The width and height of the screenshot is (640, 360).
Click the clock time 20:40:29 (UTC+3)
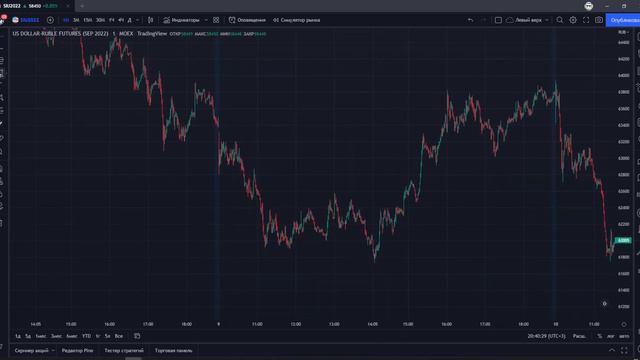(546, 336)
